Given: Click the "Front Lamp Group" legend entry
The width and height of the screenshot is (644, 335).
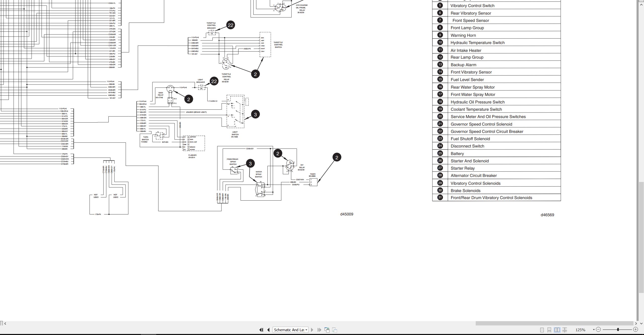Looking at the screenshot, I should click(x=467, y=28).
